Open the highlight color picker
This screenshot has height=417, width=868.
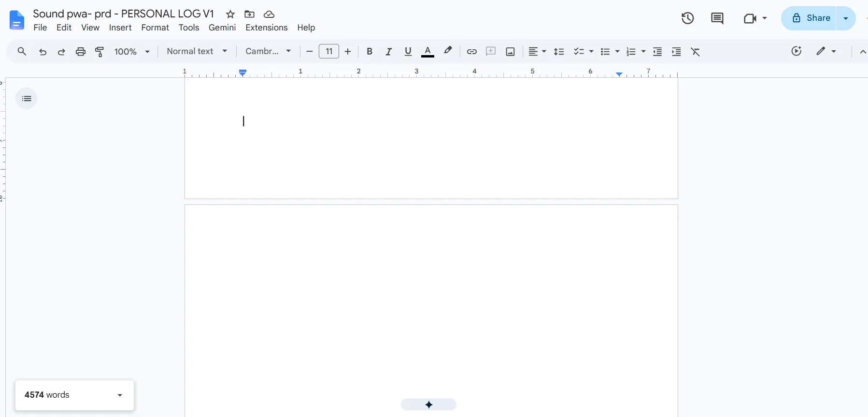coord(448,51)
